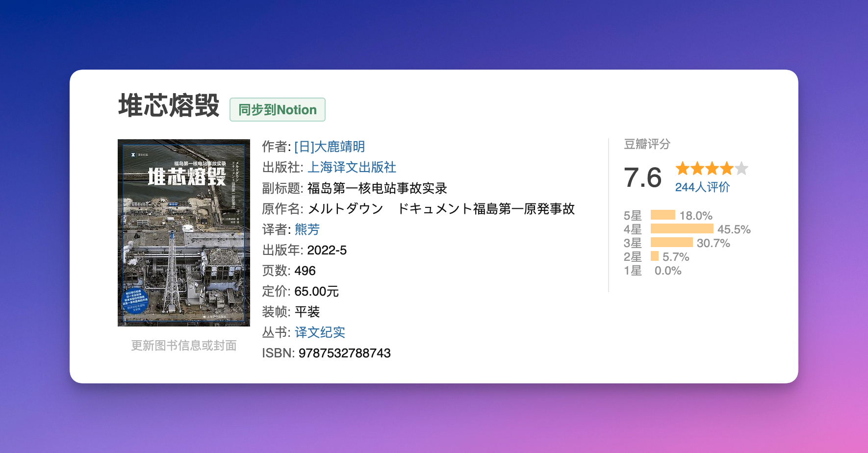The image size is (868, 453).
Task: Click the 0.0% percentage for 1星
Action: point(668,271)
